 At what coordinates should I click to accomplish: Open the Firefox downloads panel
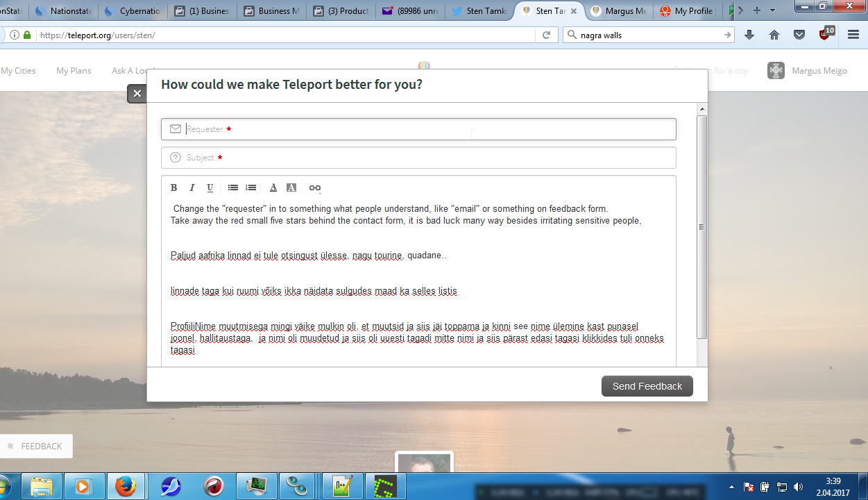pyautogui.click(x=749, y=35)
